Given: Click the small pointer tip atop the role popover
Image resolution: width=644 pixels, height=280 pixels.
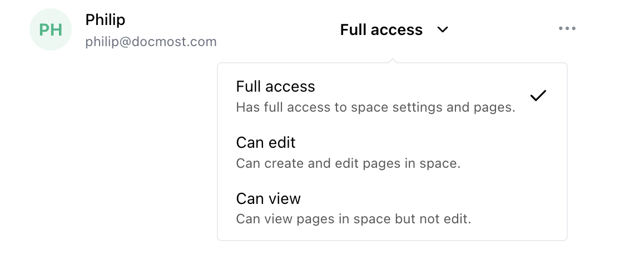Looking at the screenshot, I should pyautogui.click(x=393, y=60).
